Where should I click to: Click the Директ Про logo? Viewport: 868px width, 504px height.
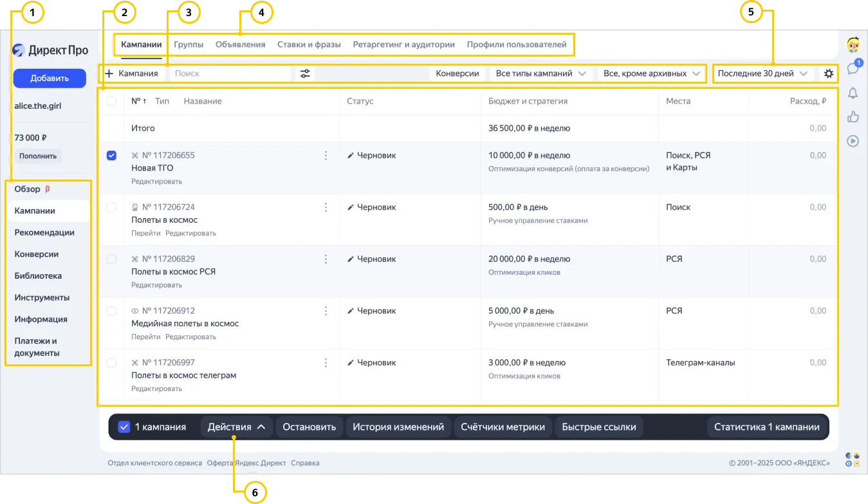click(x=50, y=50)
